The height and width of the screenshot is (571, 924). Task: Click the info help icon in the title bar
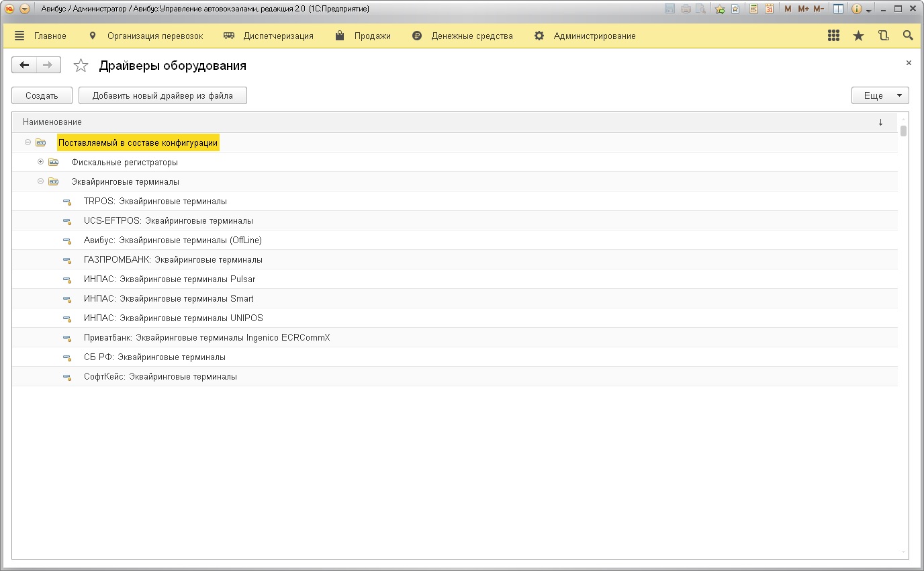[856, 9]
